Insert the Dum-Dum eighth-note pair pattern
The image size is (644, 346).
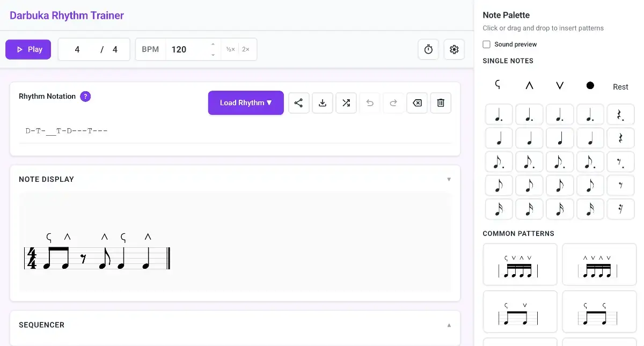599,312
